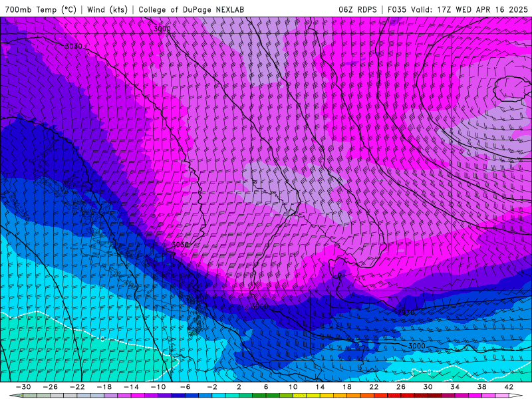Click the "34" legend label

pyautogui.click(x=455, y=387)
